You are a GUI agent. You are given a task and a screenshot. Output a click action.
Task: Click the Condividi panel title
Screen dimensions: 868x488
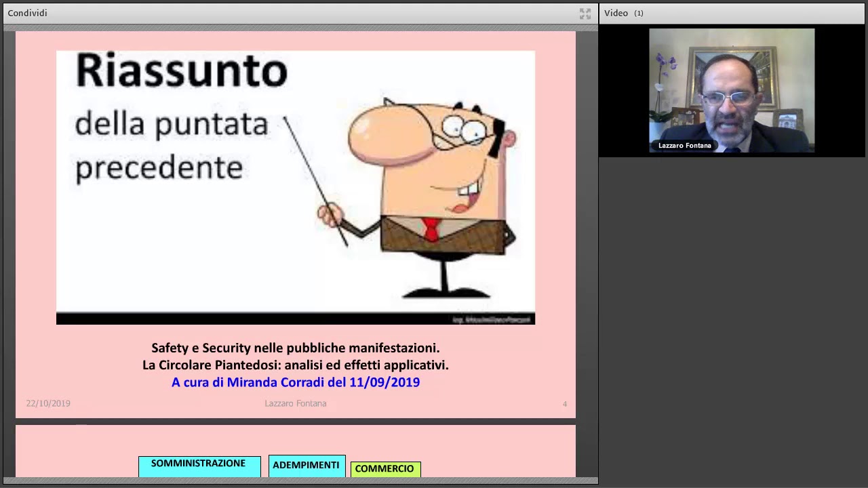27,13
